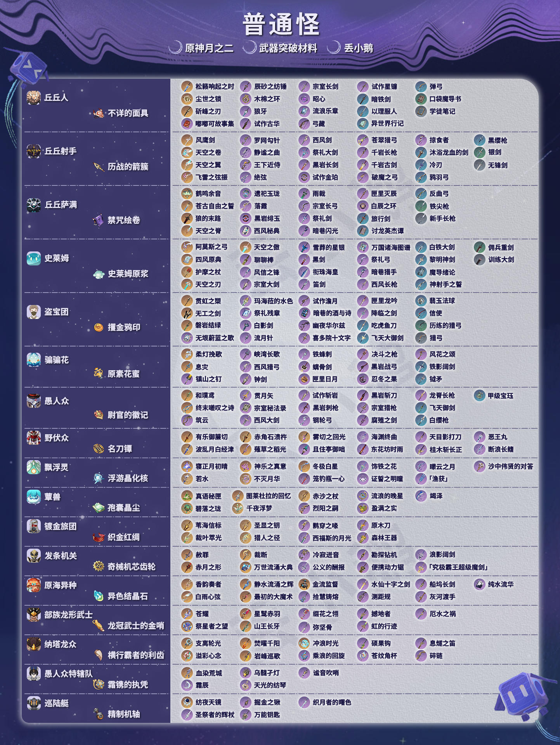This screenshot has width=560, height=745.
Task: Select the 名刀镡 handguard material icon
Action: [99, 449]
